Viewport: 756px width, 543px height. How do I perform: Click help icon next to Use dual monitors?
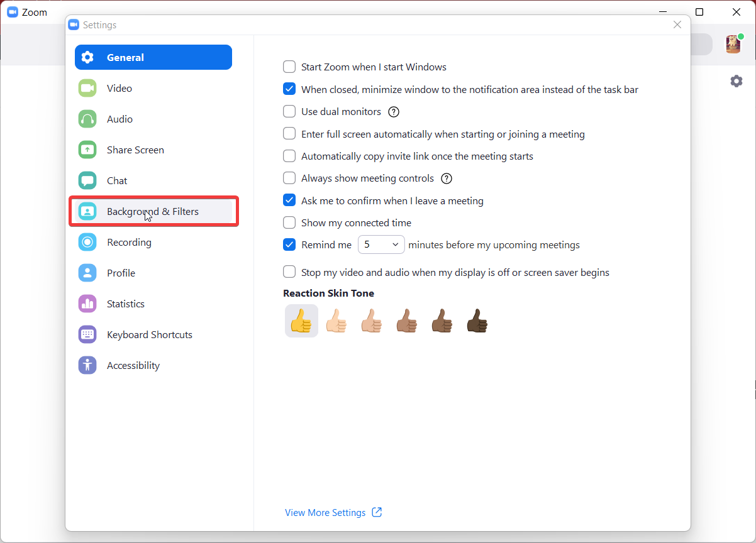[x=394, y=112]
